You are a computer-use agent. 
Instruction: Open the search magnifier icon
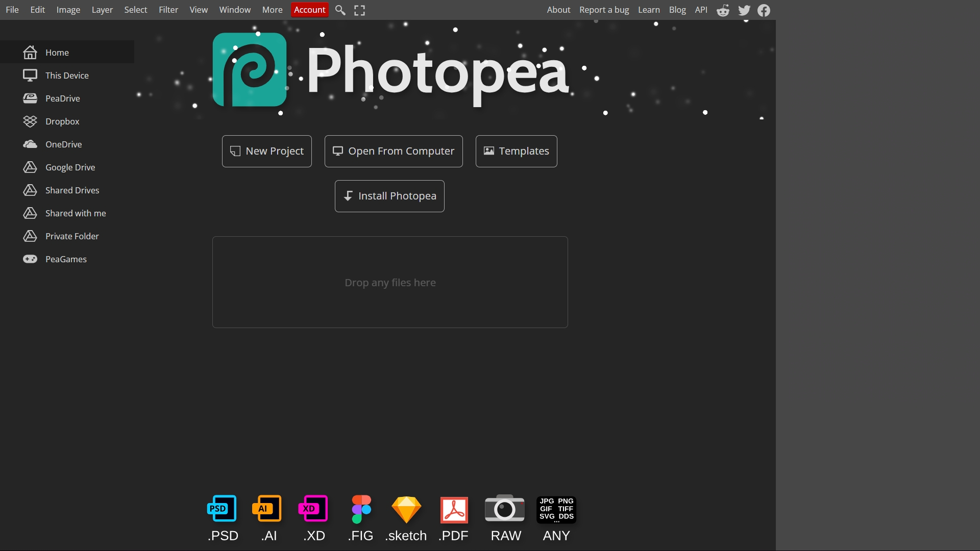[340, 10]
